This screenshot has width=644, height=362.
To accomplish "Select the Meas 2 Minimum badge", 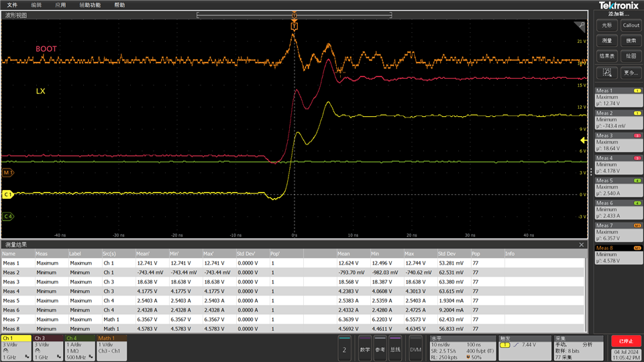I will 619,120.
